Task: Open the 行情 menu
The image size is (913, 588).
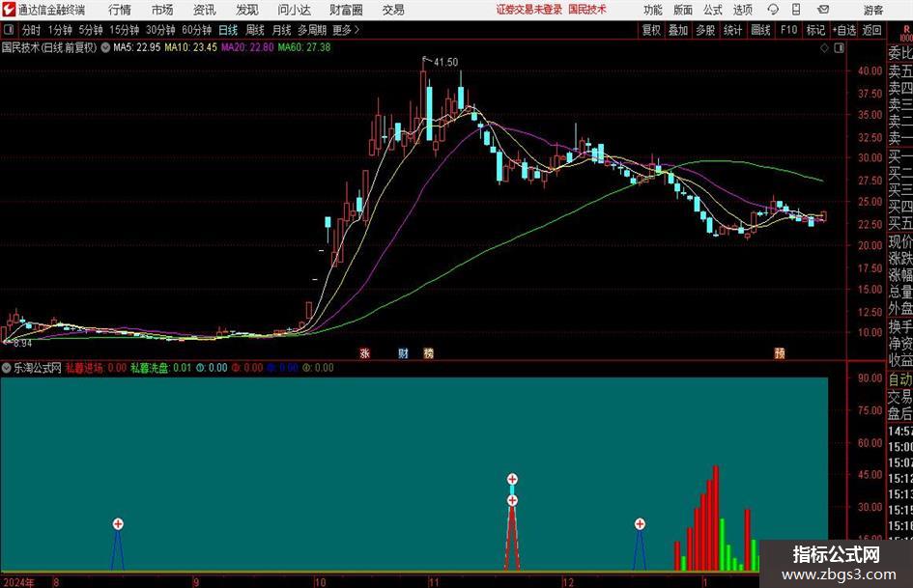Action: pyautogui.click(x=120, y=10)
